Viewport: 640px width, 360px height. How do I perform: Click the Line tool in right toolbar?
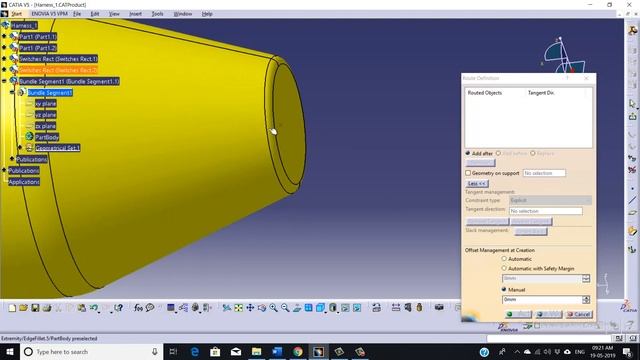click(x=632, y=200)
